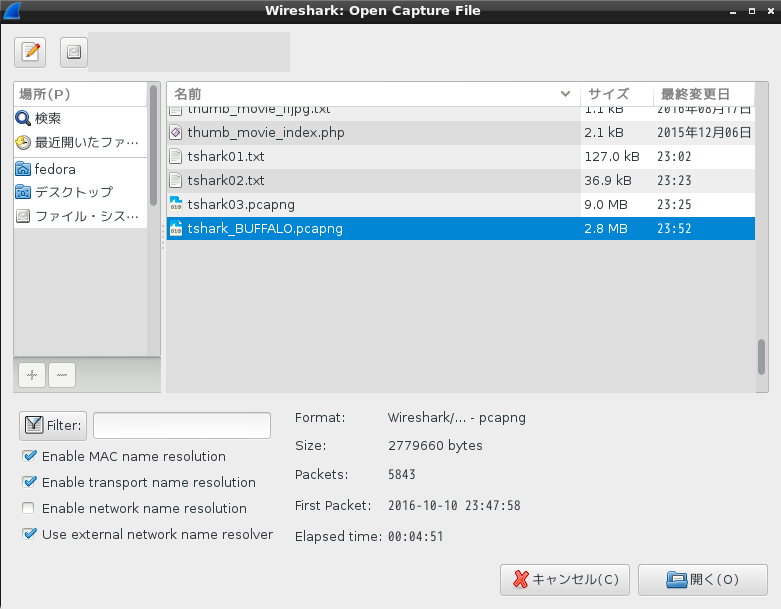Select the tshark01.txt file name
This screenshot has width=781, height=609.
[x=226, y=156]
